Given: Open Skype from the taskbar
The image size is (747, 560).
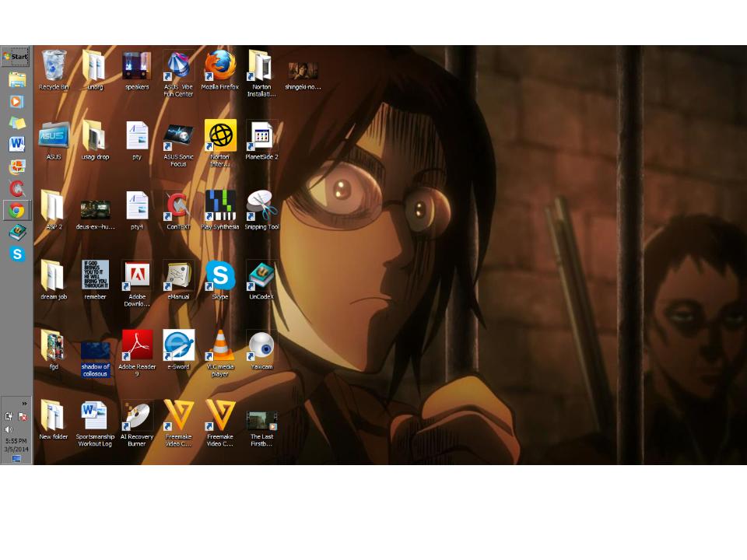Looking at the screenshot, I should [17, 254].
